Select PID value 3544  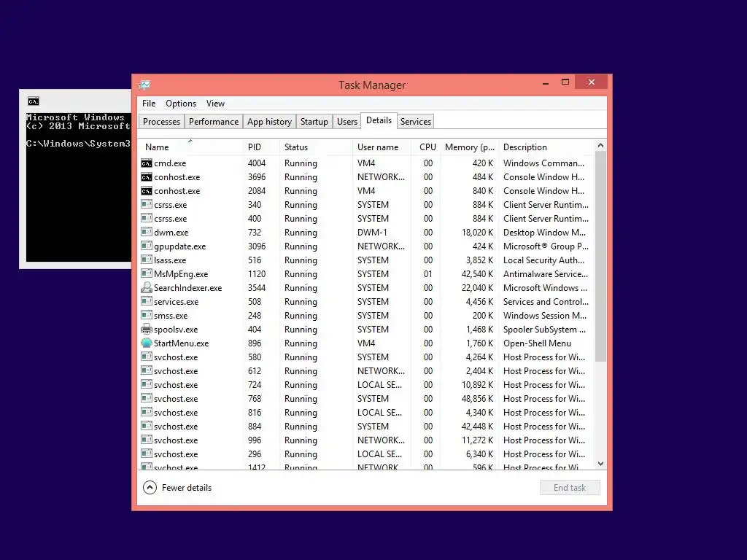coord(256,287)
